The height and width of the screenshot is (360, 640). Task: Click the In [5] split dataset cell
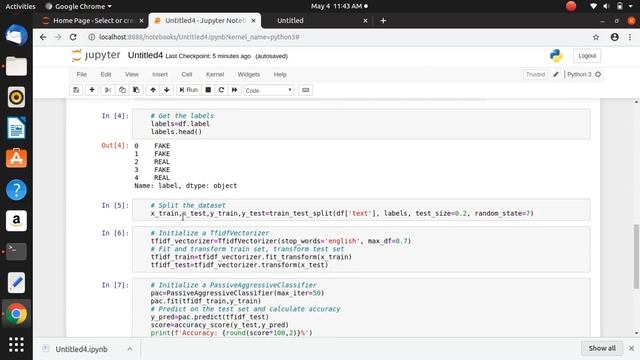(x=361, y=209)
